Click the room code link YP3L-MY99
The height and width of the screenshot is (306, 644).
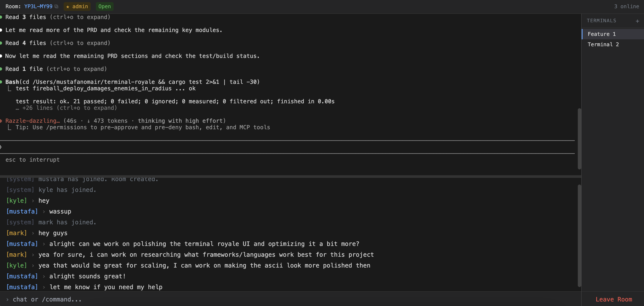38,6
